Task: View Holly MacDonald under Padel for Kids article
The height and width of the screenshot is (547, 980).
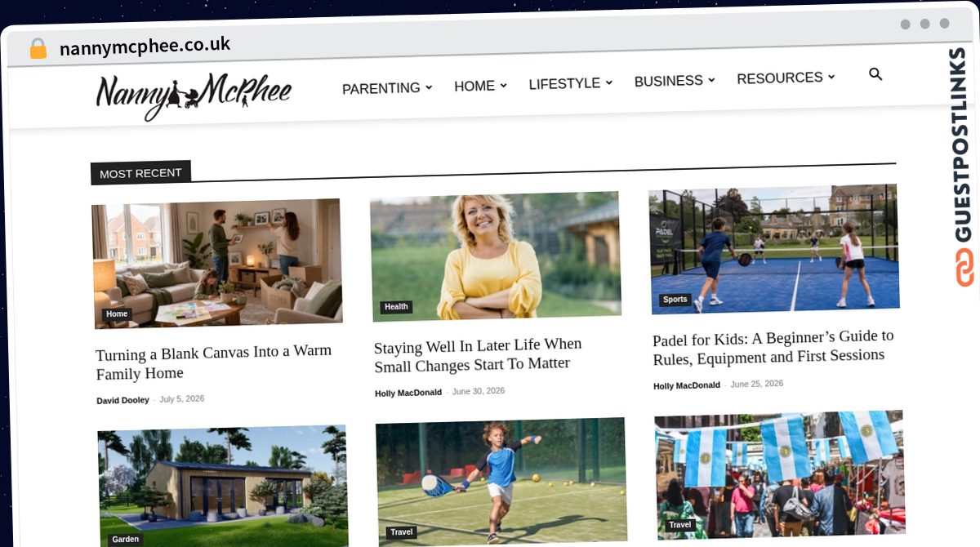Action: click(687, 386)
